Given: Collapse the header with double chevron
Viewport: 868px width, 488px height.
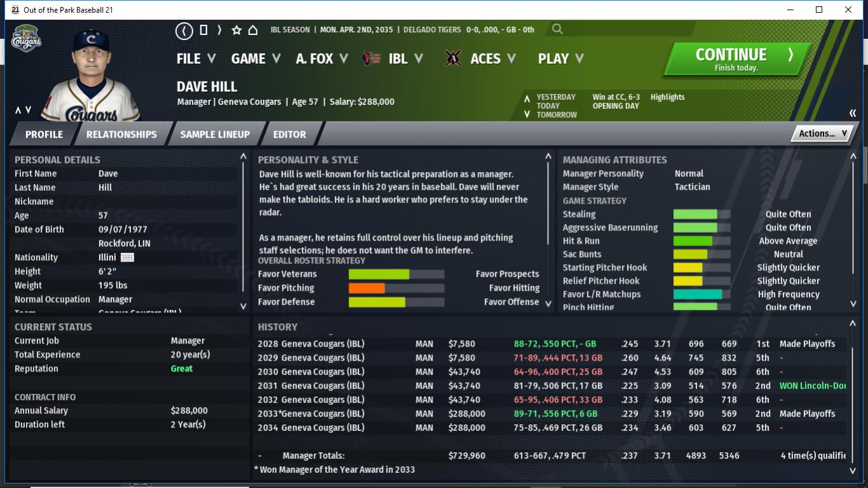Looking at the screenshot, I should pos(852,113).
